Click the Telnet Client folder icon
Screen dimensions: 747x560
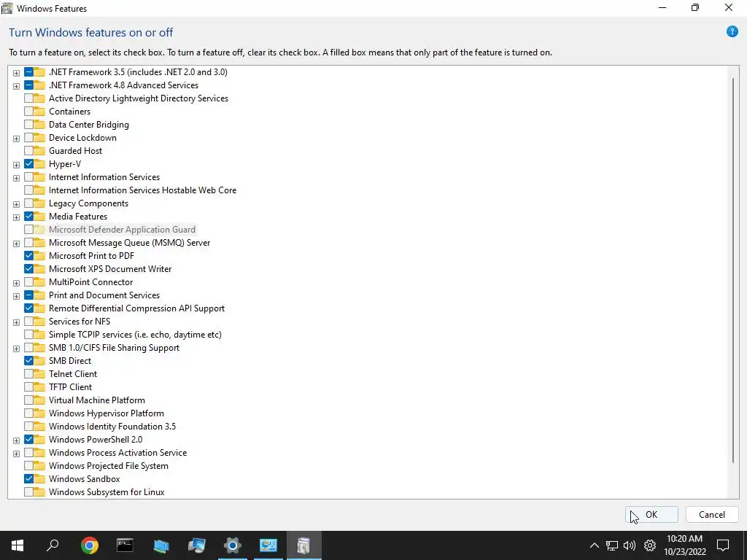tap(39, 374)
